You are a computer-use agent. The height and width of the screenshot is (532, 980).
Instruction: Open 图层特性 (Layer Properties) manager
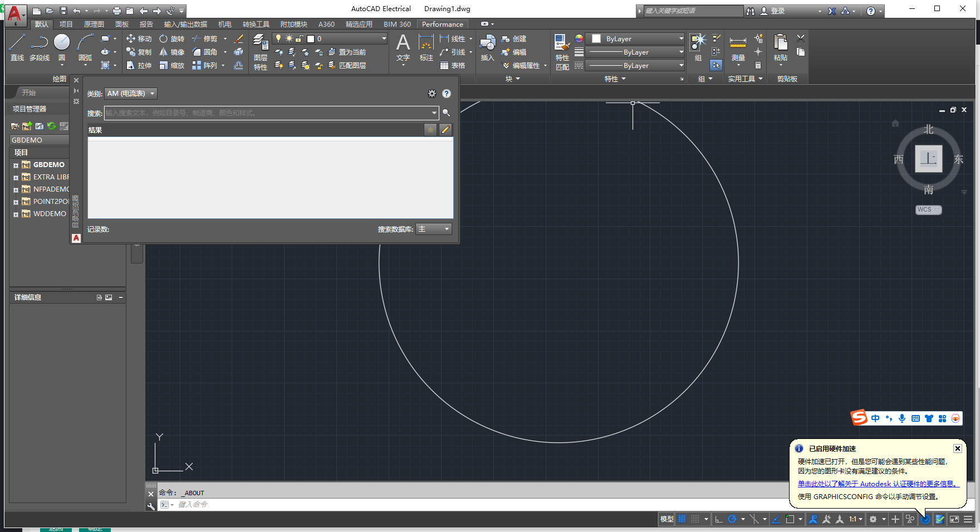point(260,52)
